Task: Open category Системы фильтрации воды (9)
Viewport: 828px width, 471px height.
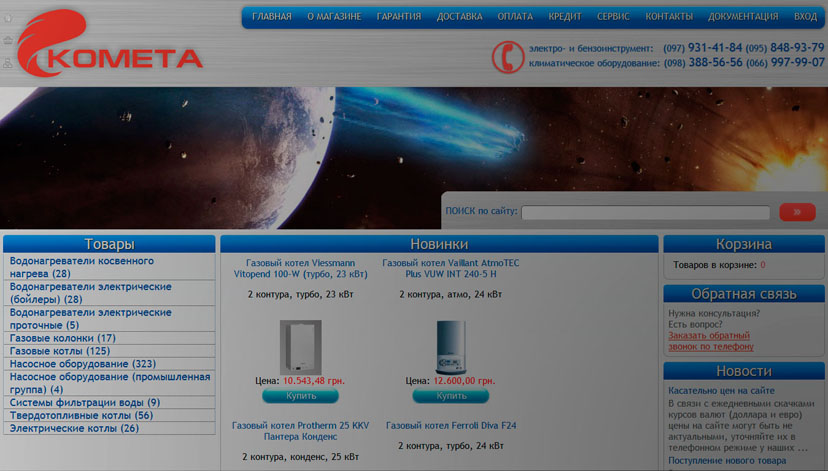Action: (109, 402)
